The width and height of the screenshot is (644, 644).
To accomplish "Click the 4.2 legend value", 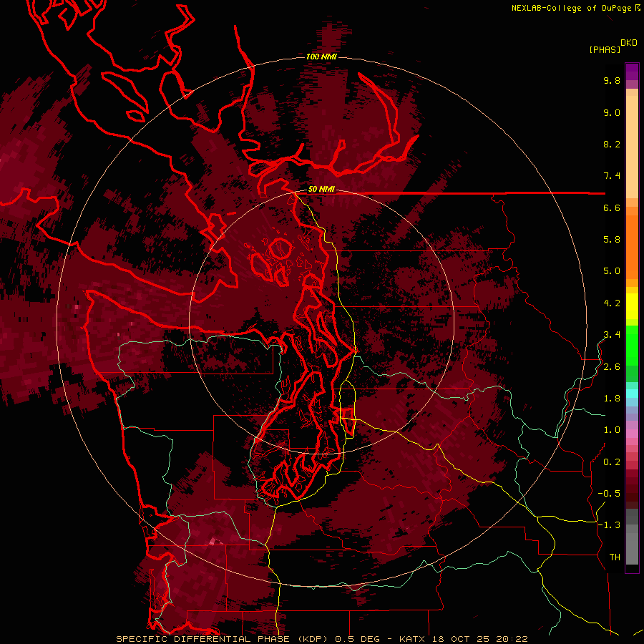I will pos(612,303).
